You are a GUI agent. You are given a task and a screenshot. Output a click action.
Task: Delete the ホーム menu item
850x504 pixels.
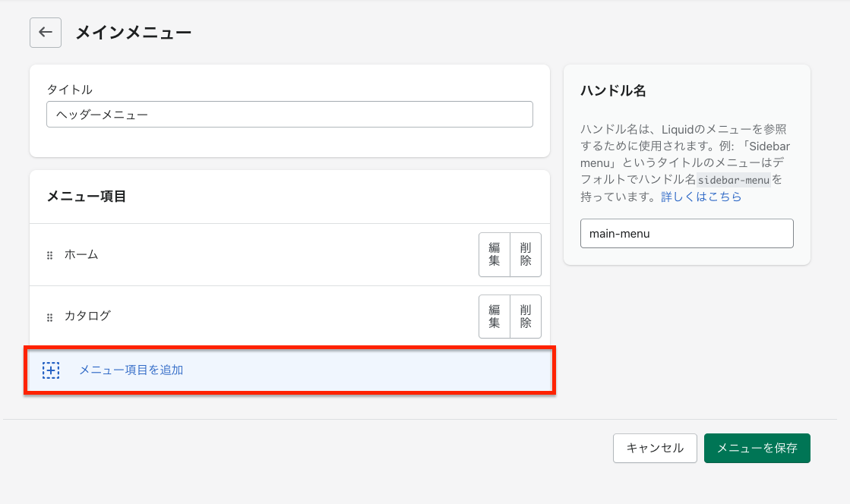click(x=526, y=255)
